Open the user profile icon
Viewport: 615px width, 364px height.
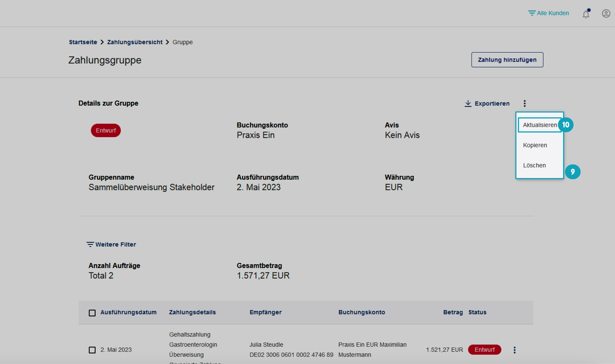(606, 14)
